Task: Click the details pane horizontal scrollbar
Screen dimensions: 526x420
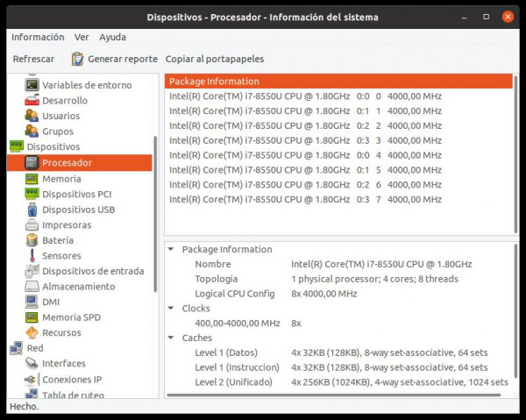Action: pyautogui.click(x=334, y=395)
